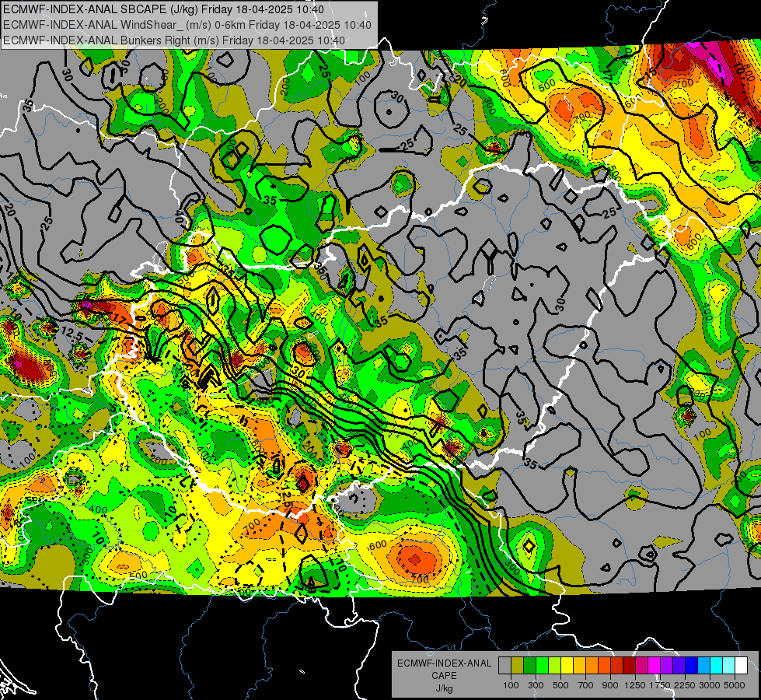Click the sky-blue swatch left of 3000
The image size is (761, 700).
pos(704,665)
